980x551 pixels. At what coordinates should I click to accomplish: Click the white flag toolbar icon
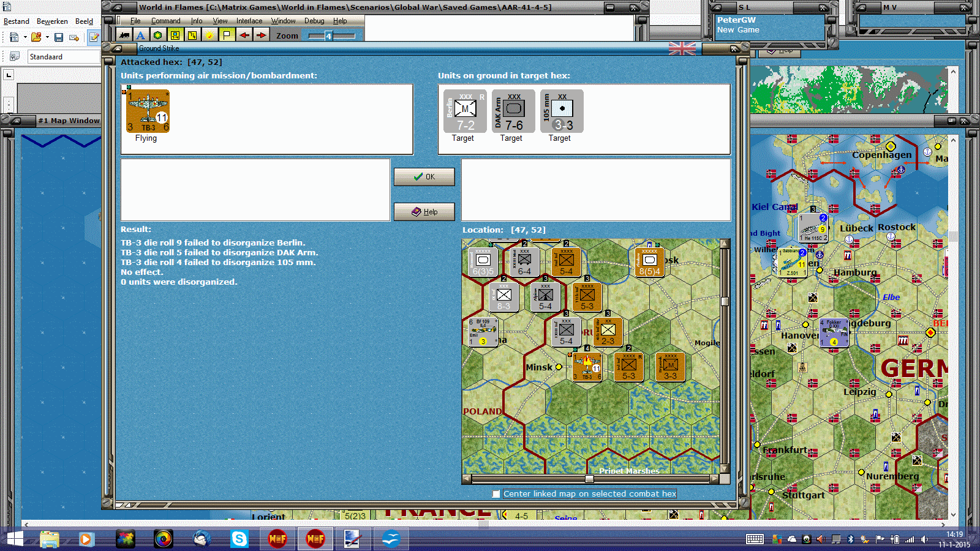[227, 36]
